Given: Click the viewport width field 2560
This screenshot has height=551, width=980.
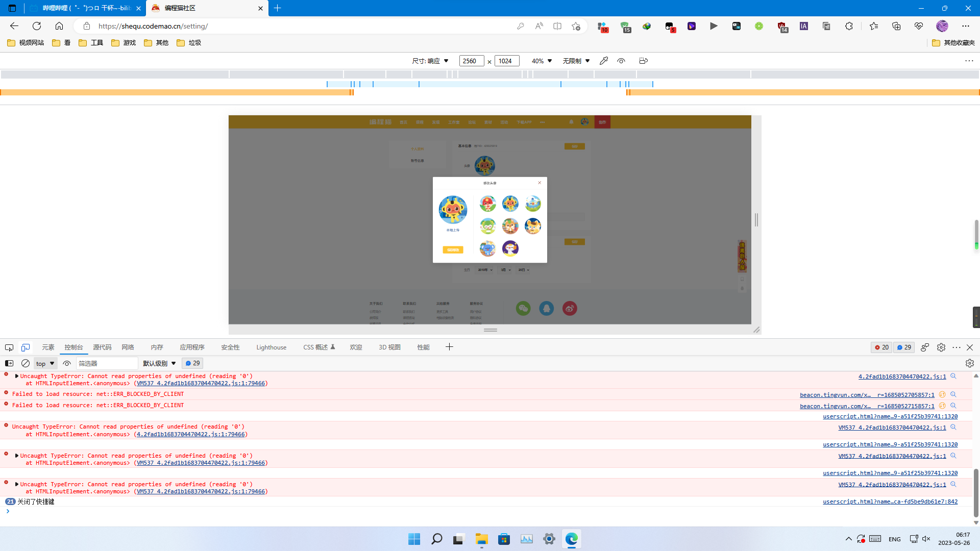Looking at the screenshot, I should point(472,61).
